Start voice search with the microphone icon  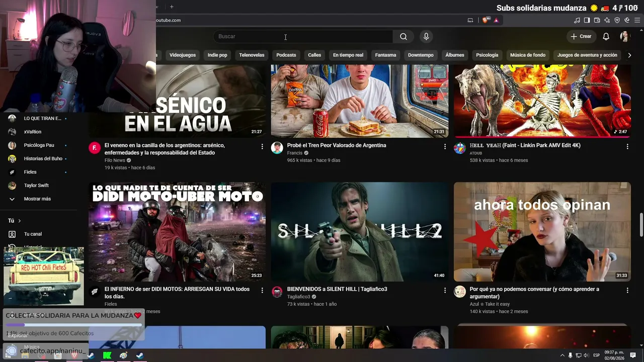pos(426,36)
